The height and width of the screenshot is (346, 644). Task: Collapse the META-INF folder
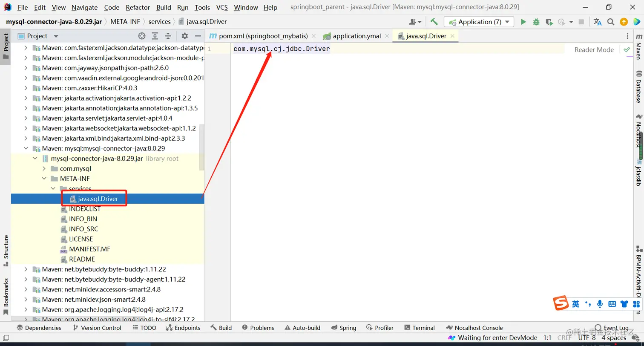coord(44,179)
